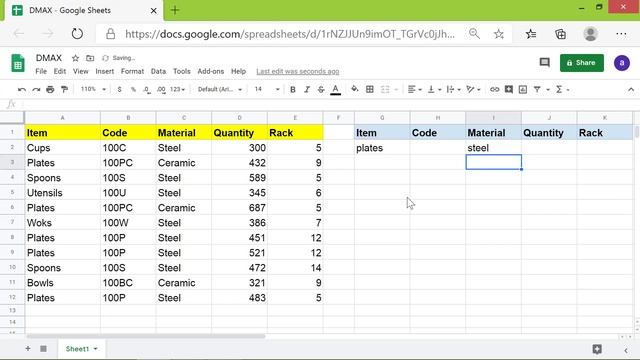Open the fill color picker
Viewport: 640px width, 360px height.
[355, 89]
